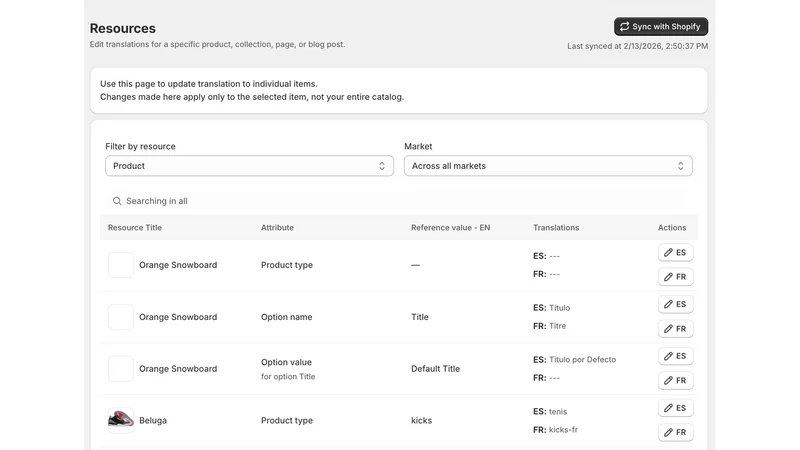Screen dimensions: 800x450
Task: Open the Market Across all markets dropdown
Action: [548, 166]
